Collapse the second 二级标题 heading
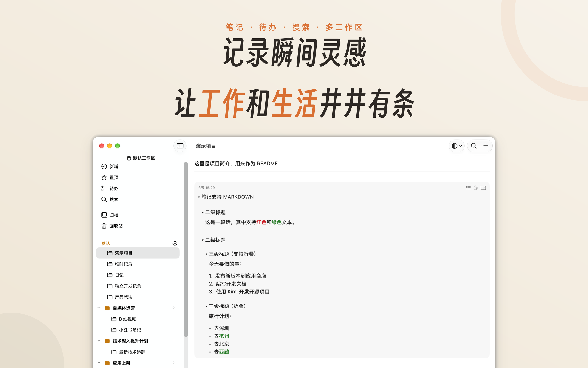Screen dimensions: 588x368 [x=203, y=240]
